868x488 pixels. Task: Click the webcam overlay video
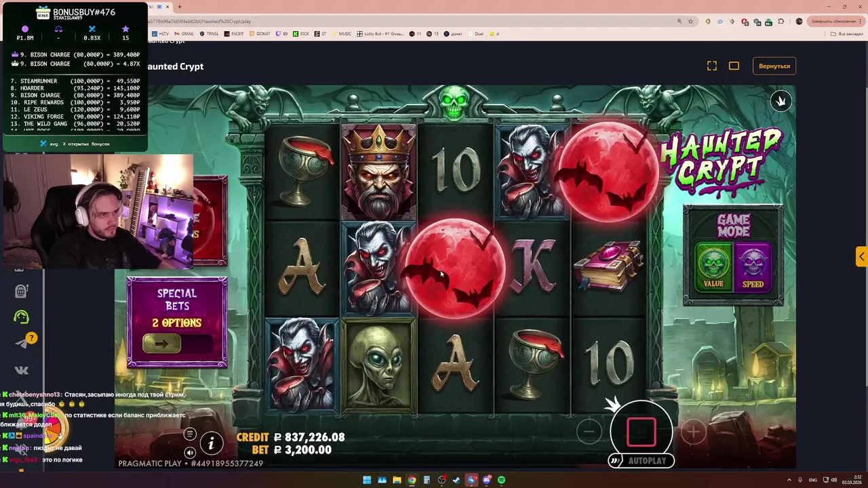(98, 211)
